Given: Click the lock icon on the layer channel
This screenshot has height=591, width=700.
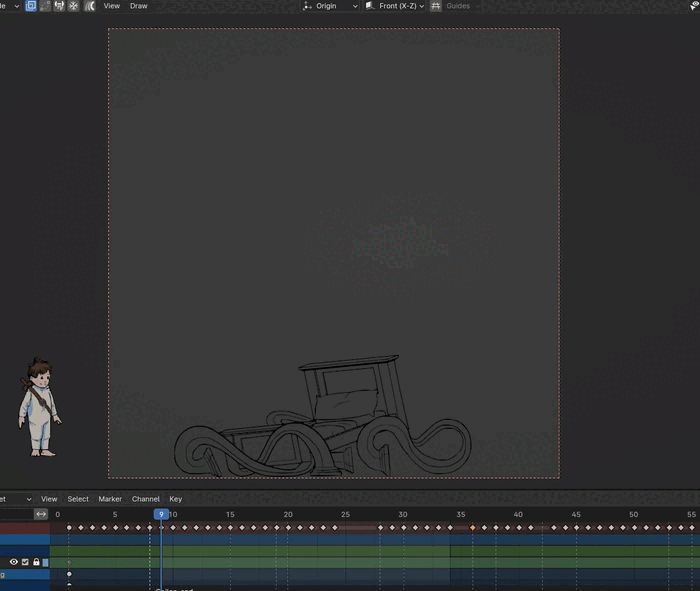Looking at the screenshot, I should point(36,562).
